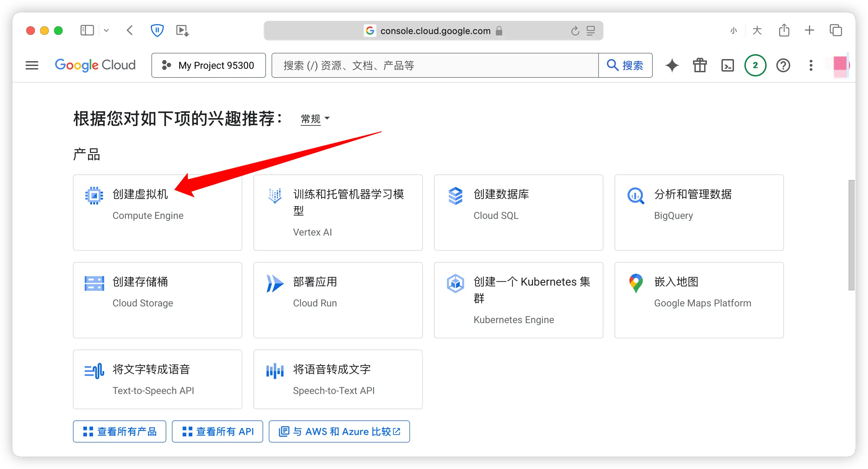
Task: Click the Text-to-Speech API subtitle text
Action: 153,391
